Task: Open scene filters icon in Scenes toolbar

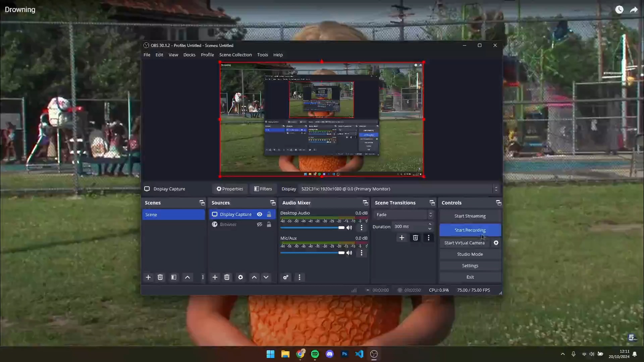Action: (x=174, y=277)
